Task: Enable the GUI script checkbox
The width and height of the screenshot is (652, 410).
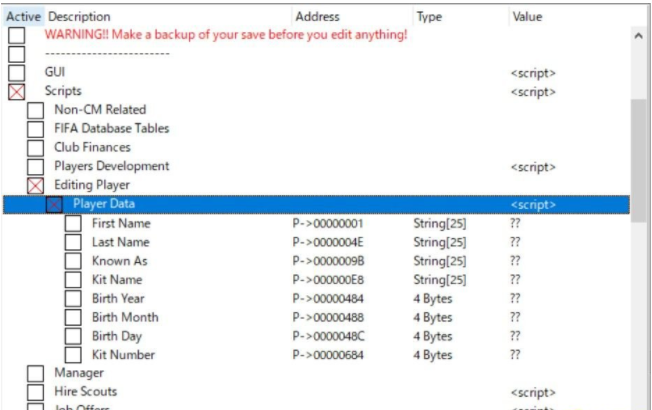Action: click(17, 73)
